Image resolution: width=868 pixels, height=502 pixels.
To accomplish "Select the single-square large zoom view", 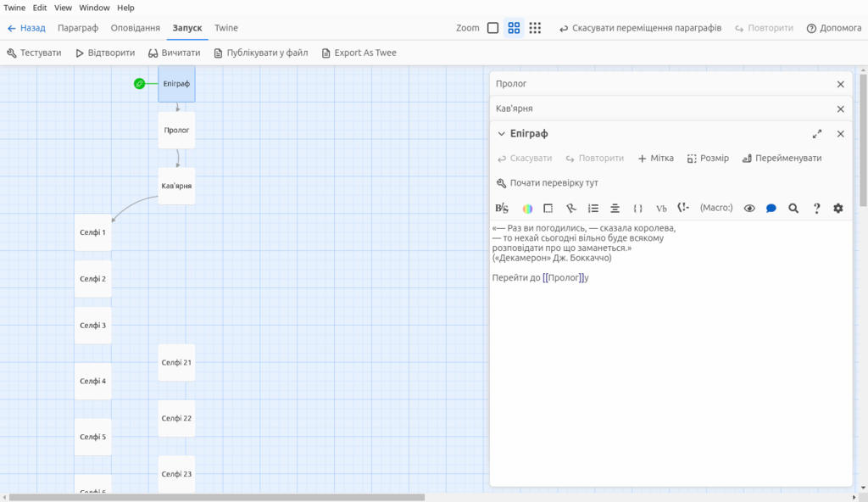I will [x=492, y=28].
